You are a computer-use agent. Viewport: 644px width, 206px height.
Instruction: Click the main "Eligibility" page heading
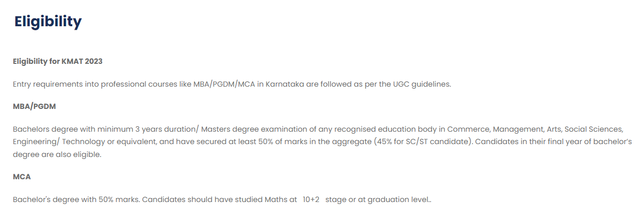pyautogui.click(x=47, y=22)
